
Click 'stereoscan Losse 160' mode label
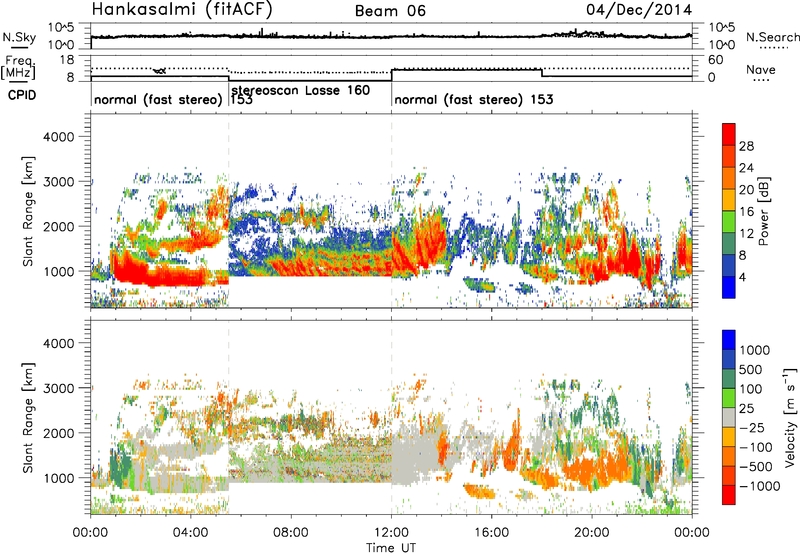pyautogui.click(x=301, y=91)
